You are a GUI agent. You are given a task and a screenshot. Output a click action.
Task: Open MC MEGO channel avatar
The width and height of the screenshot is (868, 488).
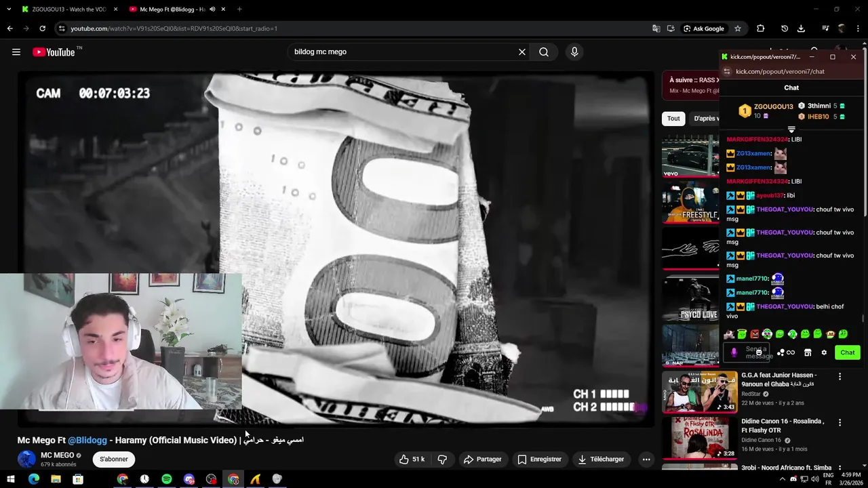[26, 459]
